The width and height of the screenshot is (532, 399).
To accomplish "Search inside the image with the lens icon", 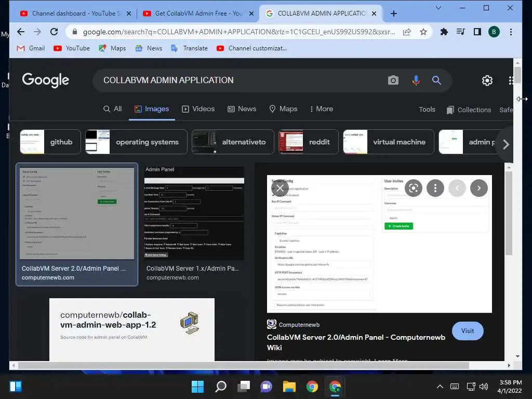I will [413, 188].
